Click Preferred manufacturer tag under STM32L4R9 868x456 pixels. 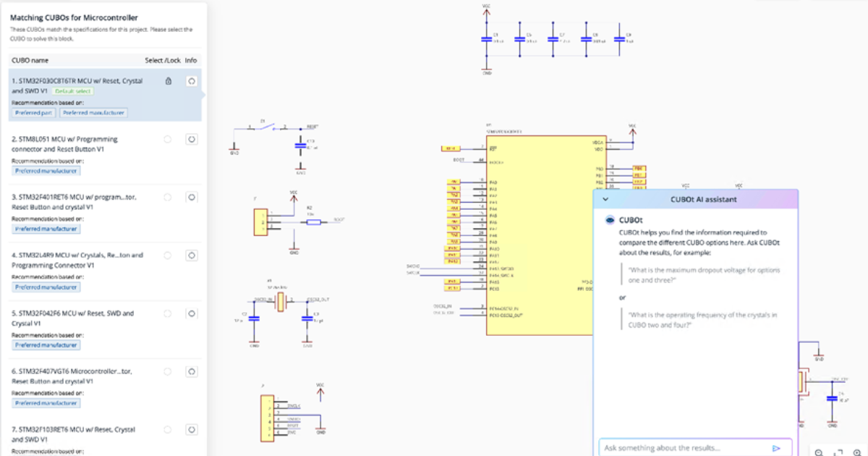point(46,287)
